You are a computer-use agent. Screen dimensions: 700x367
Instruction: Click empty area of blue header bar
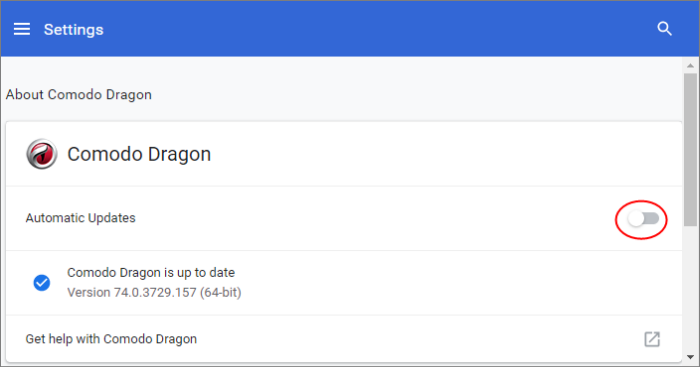tap(379, 29)
